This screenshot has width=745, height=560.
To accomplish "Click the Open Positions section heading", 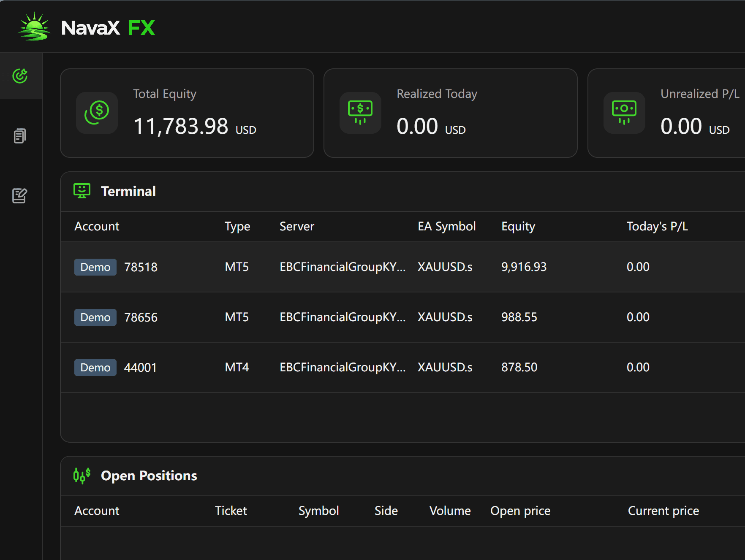I will point(149,476).
